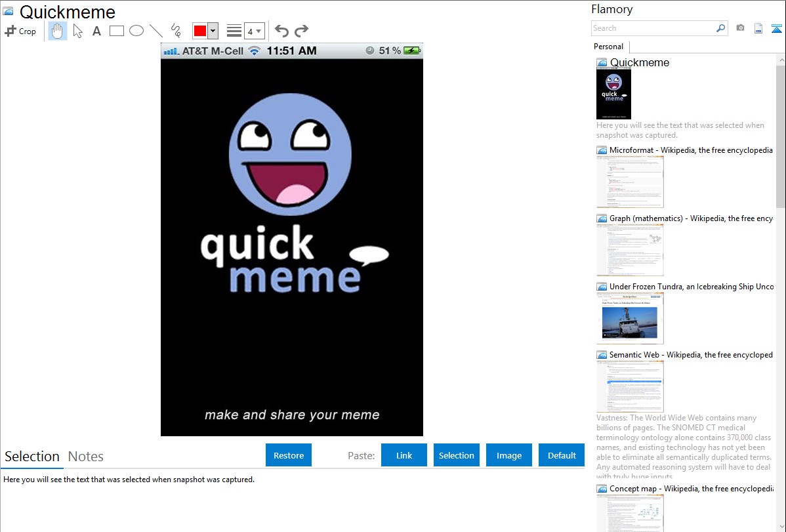The height and width of the screenshot is (532, 786).
Task: Click the Paste Link button
Action: click(x=404, y=455)
